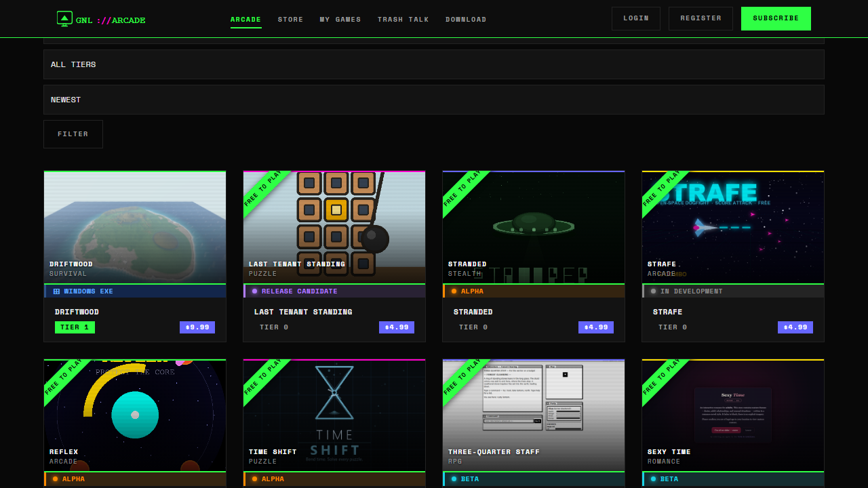Click Strafe title below In Development bar
The width and height of the screenshot is (868, 488).
click(x=668, y=312)
